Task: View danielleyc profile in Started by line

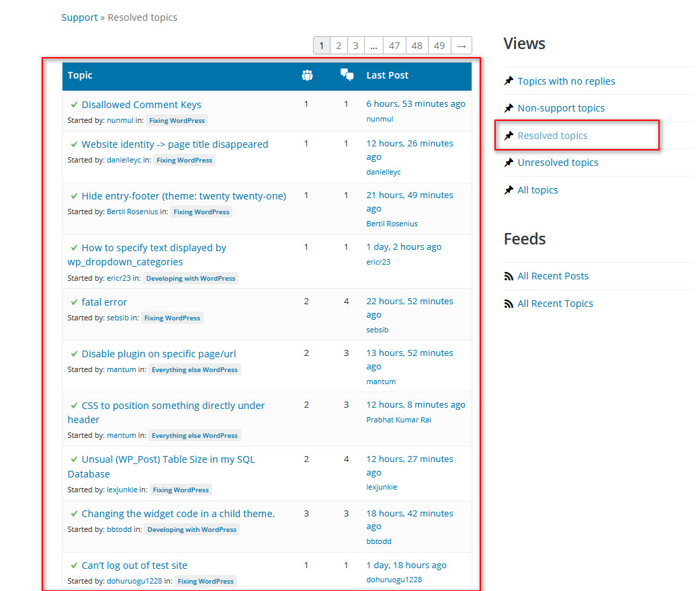Action: [x=124, y=161]
